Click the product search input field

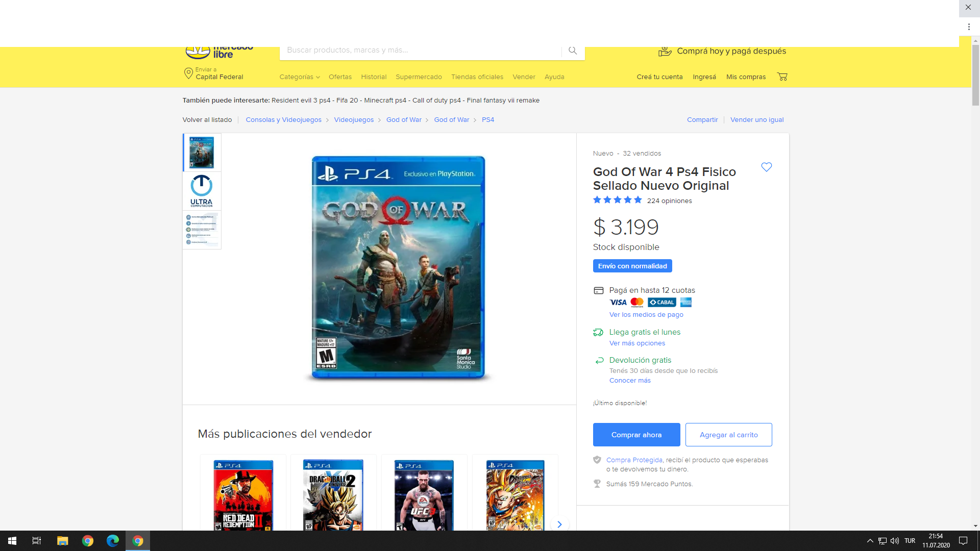click(419, 51)
